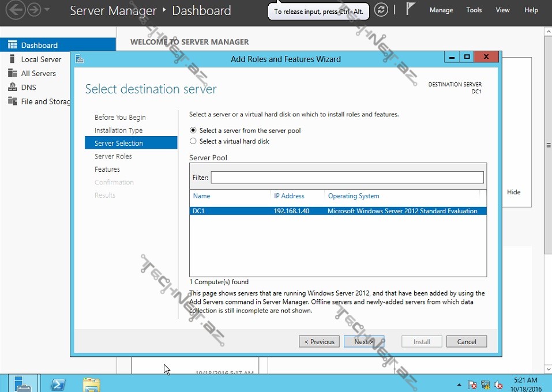
Task: Click the Next button in wizard
Action: click(363, 342)
